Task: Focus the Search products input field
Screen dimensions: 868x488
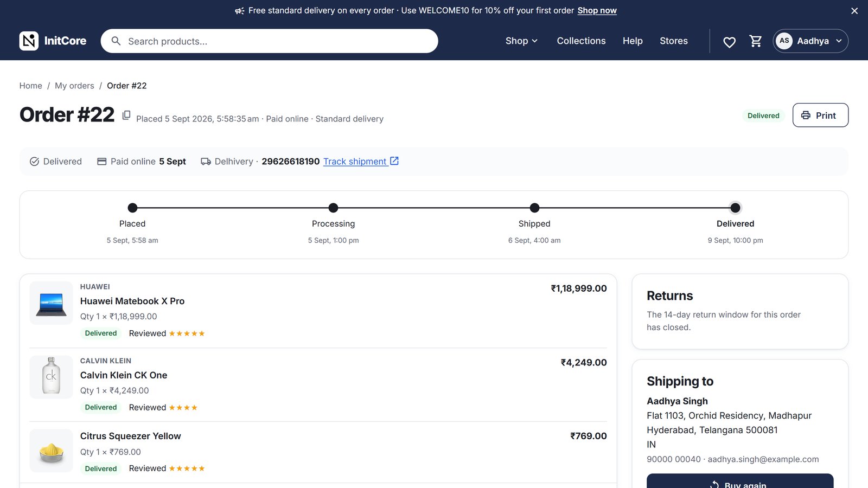Action: coord(269,41)
